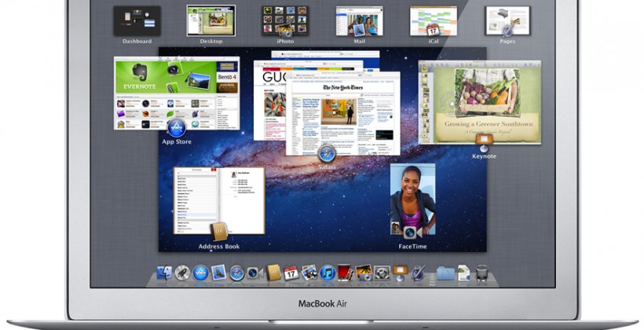Click the 'Address Book' window group label

point(219,246)
